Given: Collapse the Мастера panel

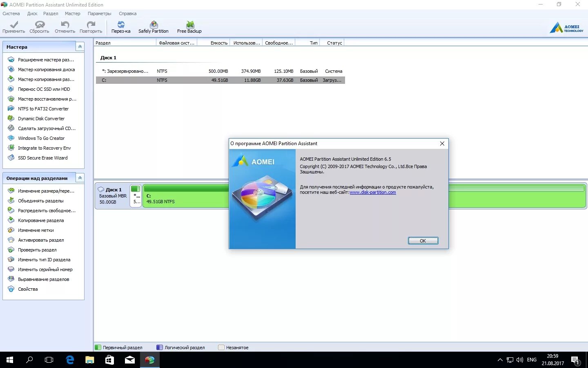Looking at the screenshot, I should coord(80,47).
